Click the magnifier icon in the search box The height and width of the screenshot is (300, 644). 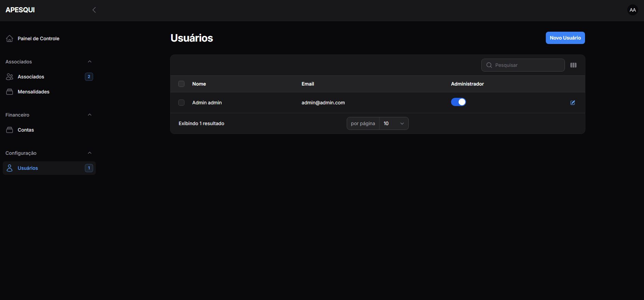tap(489, 65)
